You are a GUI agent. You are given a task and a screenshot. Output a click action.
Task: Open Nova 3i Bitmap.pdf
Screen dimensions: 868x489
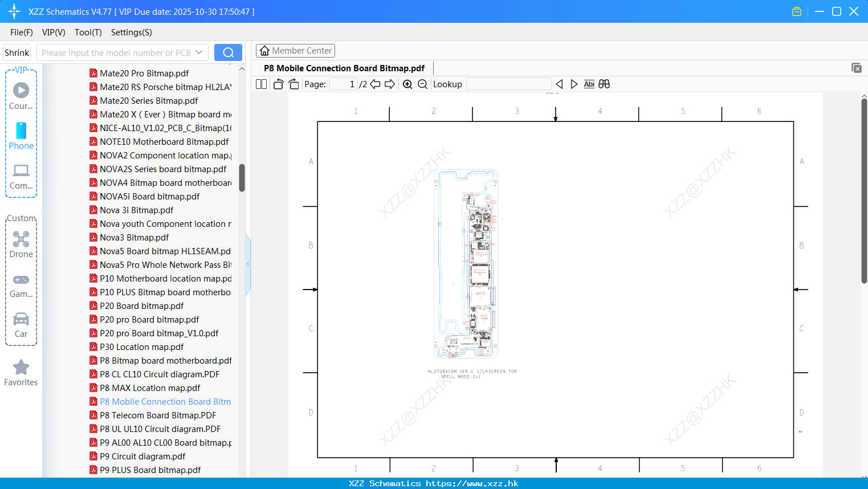tap(132, 210)
